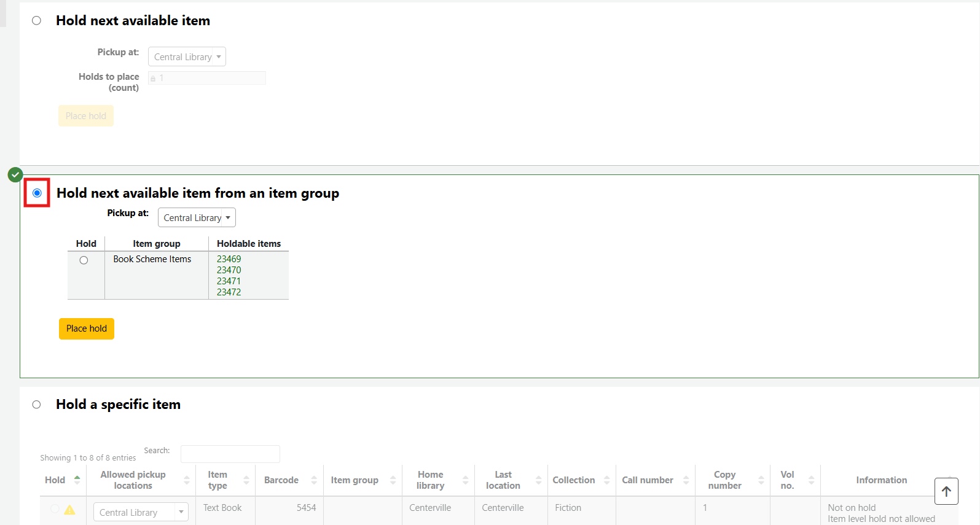Sort by Allowed pickup locations column

pyautogui.click(x=141, y=480)
